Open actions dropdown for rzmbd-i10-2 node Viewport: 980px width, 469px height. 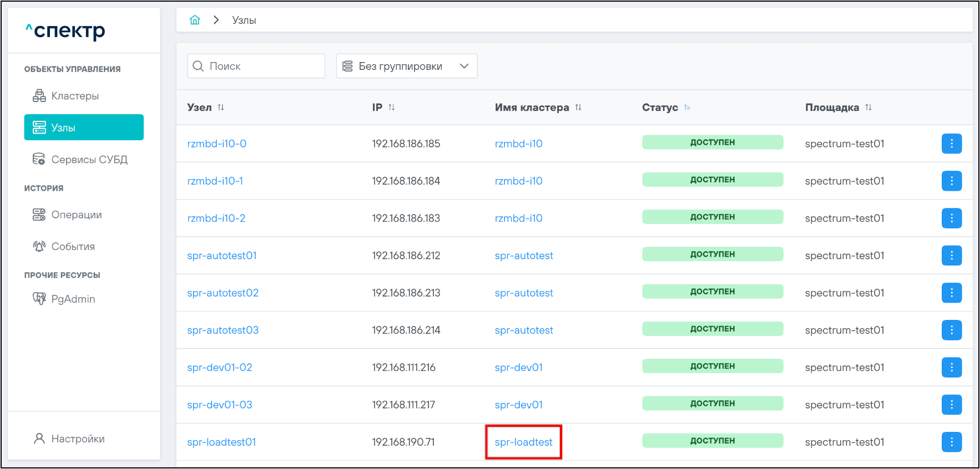click(x=951, y=218)
